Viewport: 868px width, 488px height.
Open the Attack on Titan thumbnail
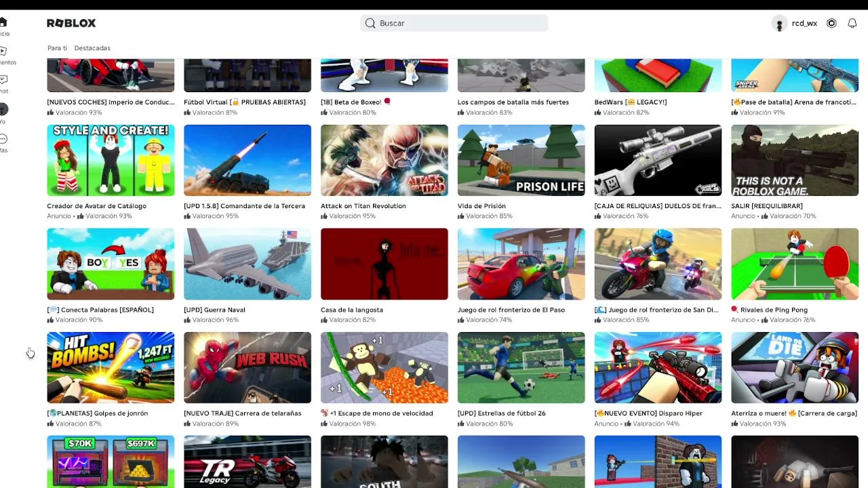[384, 160]
